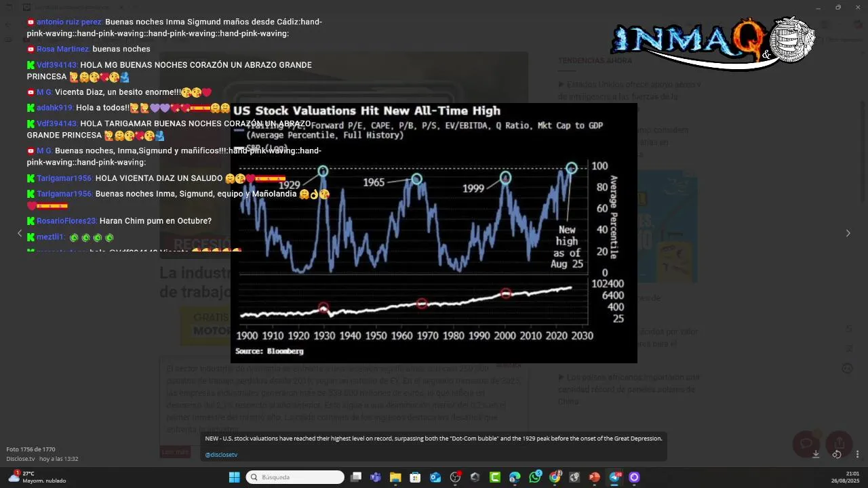The width and height of the screenshot is (868, 488).
Task: Click the stock valuations chart image
Action: coord(434,233)
